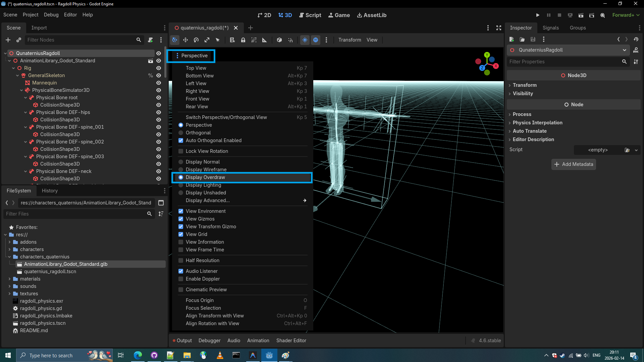Choose Top View from the menu
Viewport: 644px width, 362px height.
[x=196, y=68]
